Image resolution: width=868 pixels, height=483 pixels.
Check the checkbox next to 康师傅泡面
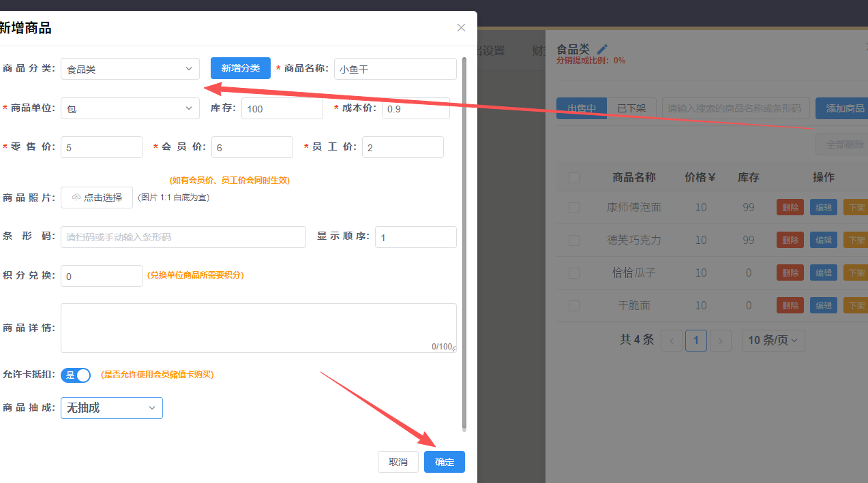[573, 207]
